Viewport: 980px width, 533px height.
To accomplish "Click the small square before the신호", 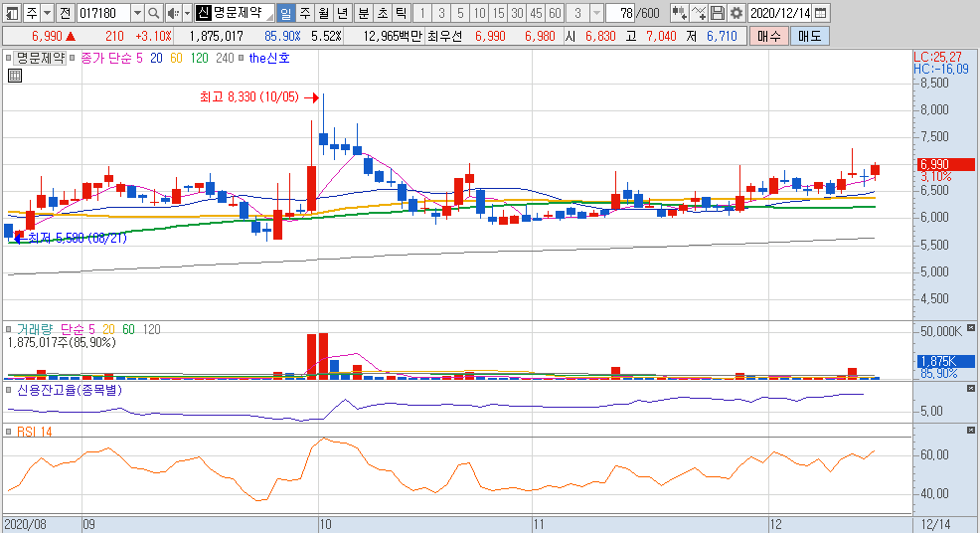I will (x=241, y=59).
